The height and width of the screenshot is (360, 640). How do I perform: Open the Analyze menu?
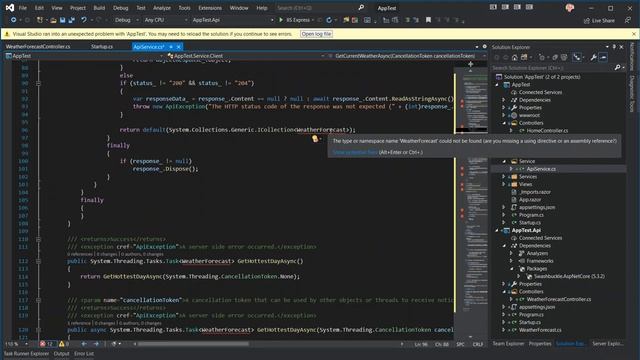(x=162, y=8)
